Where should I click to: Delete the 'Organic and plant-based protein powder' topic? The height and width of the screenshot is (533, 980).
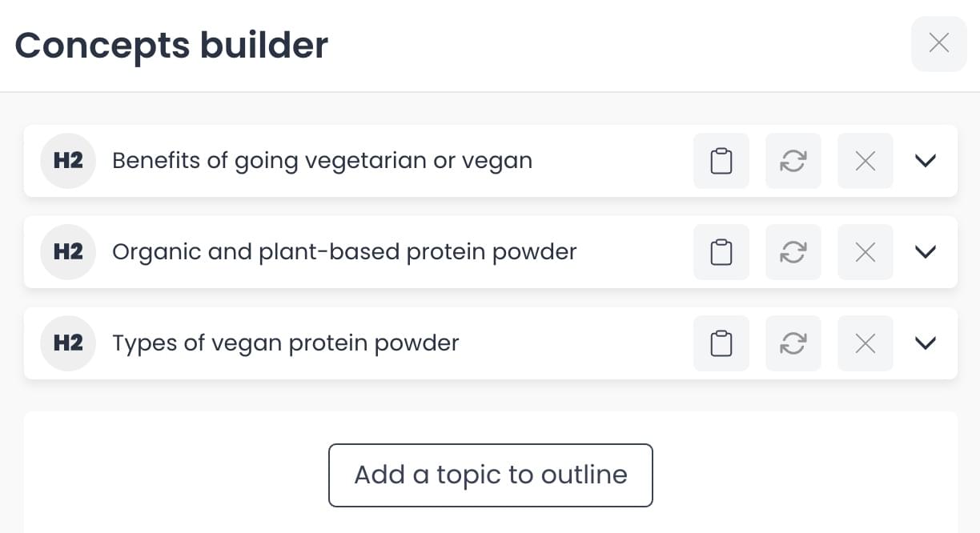tap(865, 252)
